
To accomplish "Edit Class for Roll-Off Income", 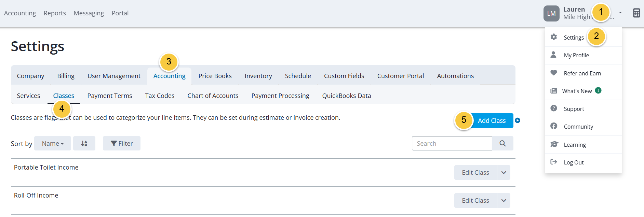I will tap(475, 200).
